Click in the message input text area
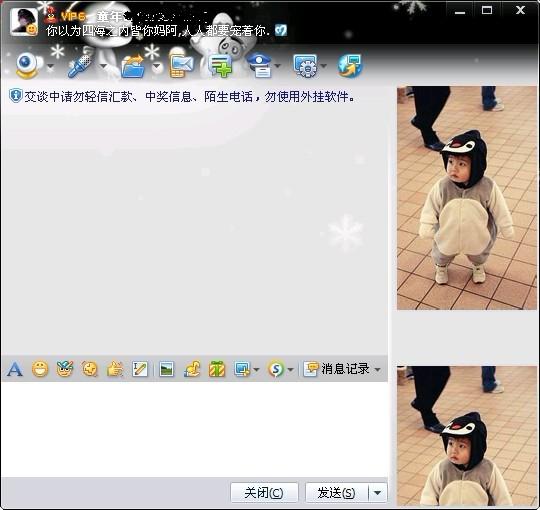The height and width of the screenshot is (510, 540). (x=194, y=429)
